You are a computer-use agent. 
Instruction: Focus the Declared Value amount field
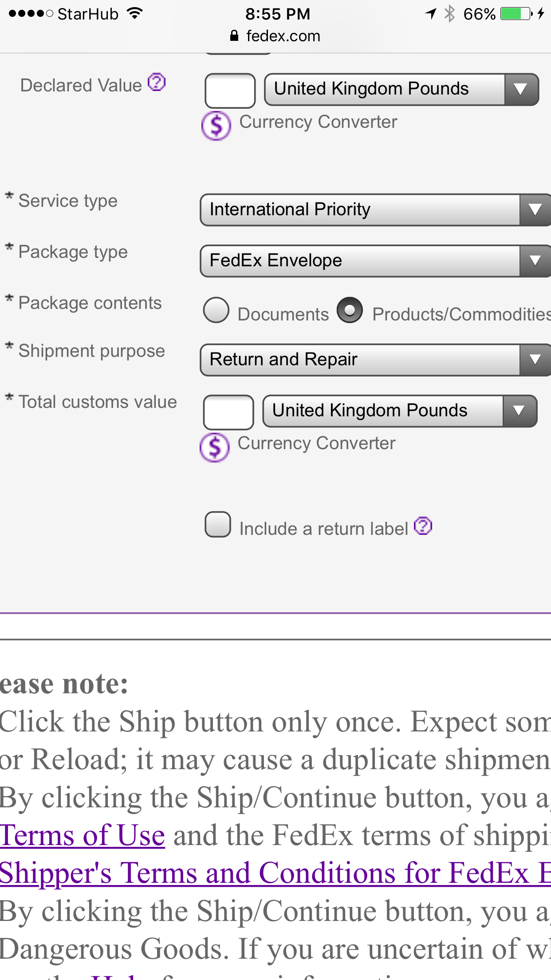(230, 91)
